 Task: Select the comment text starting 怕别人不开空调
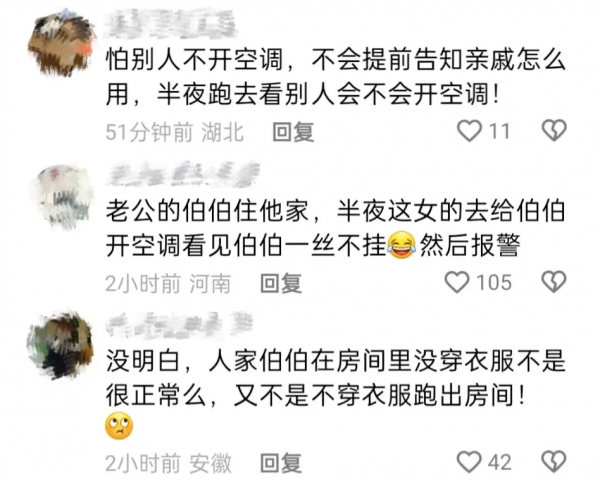(336, 77)
